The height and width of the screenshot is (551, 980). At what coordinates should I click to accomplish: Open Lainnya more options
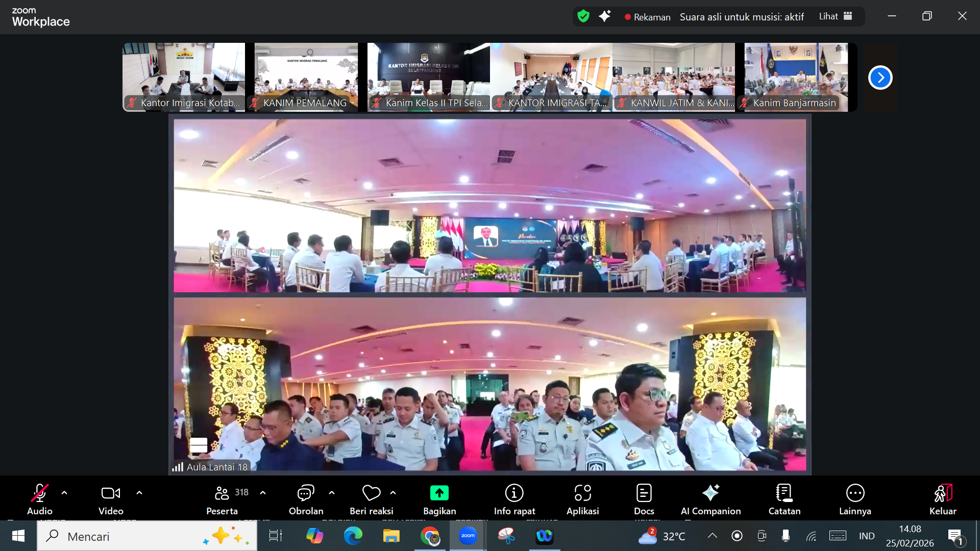point(855,499)
